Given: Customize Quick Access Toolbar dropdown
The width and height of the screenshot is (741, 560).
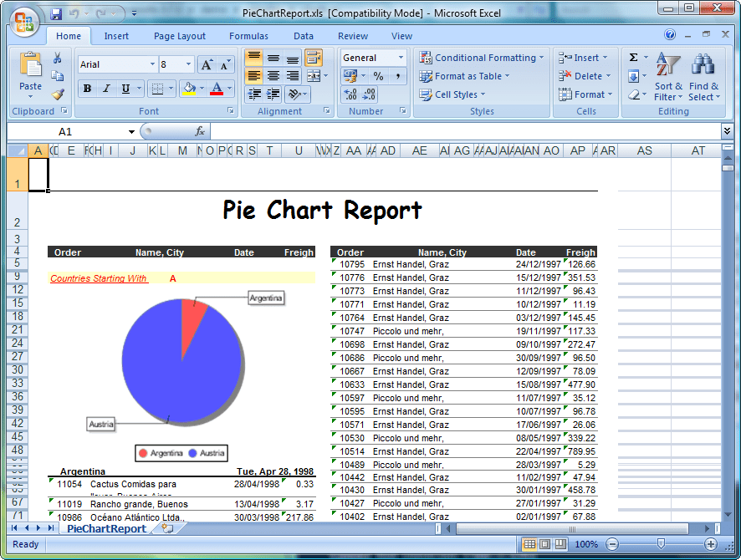Looking at the screenshot, I should 134,13.
